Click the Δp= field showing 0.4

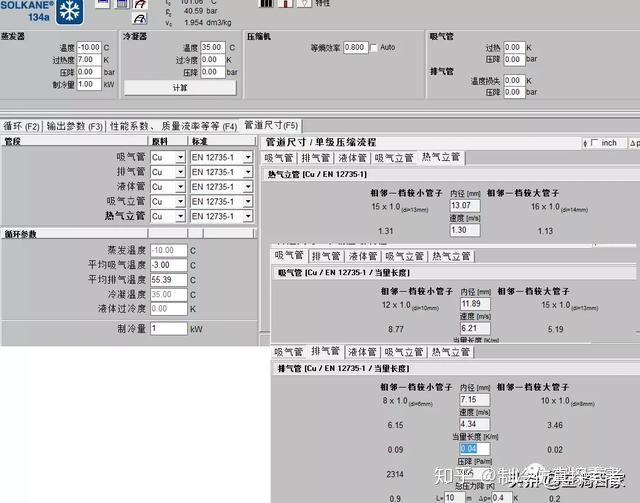[x=502, y=498]
